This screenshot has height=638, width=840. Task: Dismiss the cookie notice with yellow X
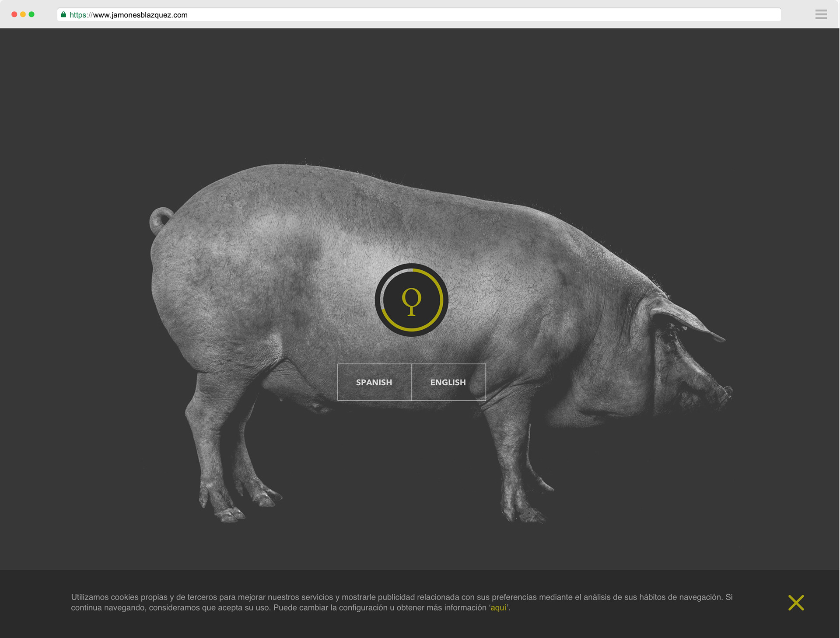(x=796, y=603)
